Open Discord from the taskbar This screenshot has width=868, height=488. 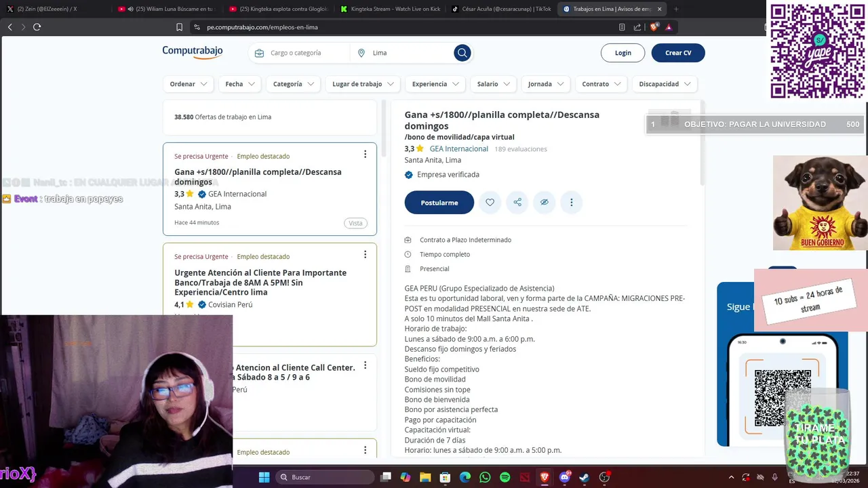click(564, 477)
